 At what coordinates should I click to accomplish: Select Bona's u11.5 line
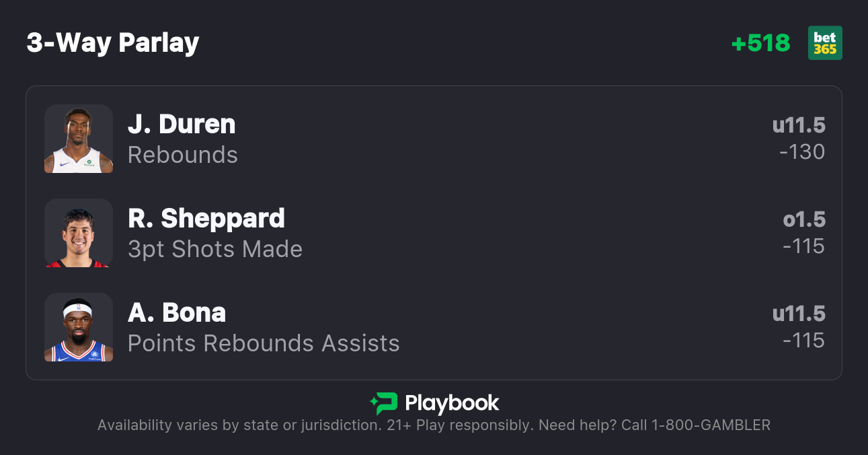coord(799,314)
